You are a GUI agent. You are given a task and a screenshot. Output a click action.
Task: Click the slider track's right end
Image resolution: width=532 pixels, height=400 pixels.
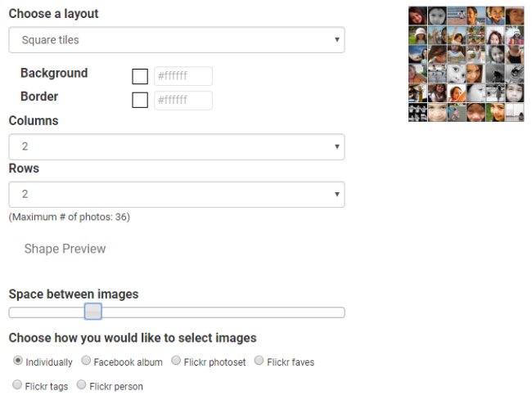341,312
